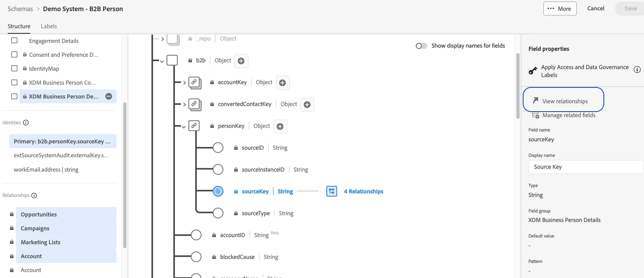Collapse the personKey object
The image size is (644, 278).
tap(184, 127)
